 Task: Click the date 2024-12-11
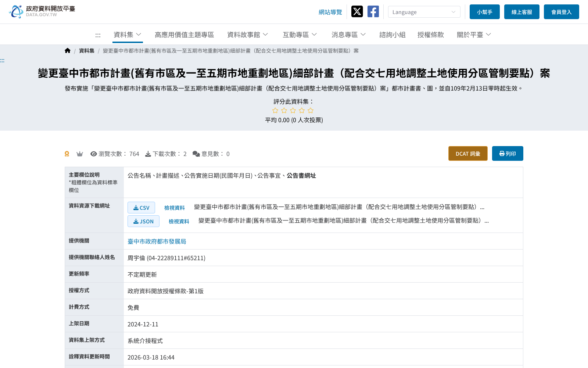click(143, 324)
